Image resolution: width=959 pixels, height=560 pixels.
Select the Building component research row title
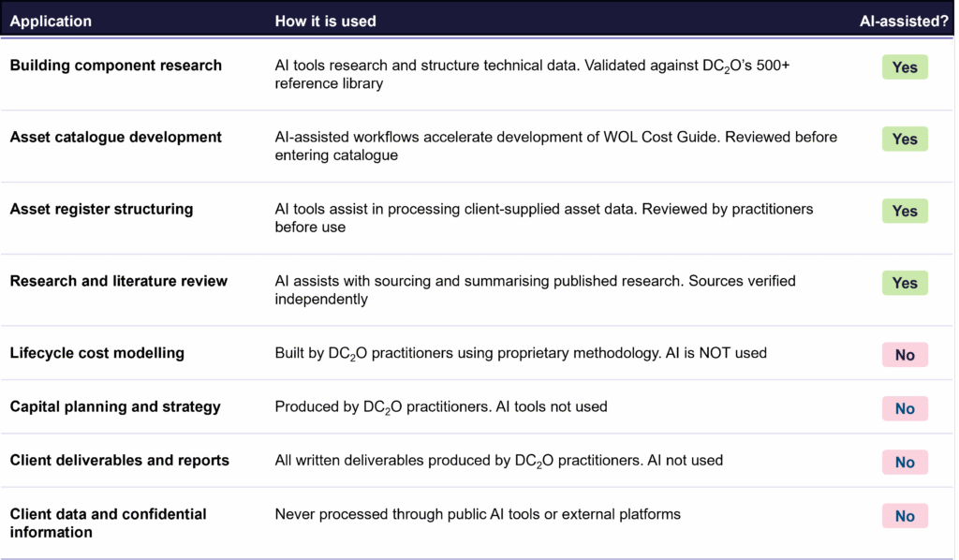coord(115,66)
